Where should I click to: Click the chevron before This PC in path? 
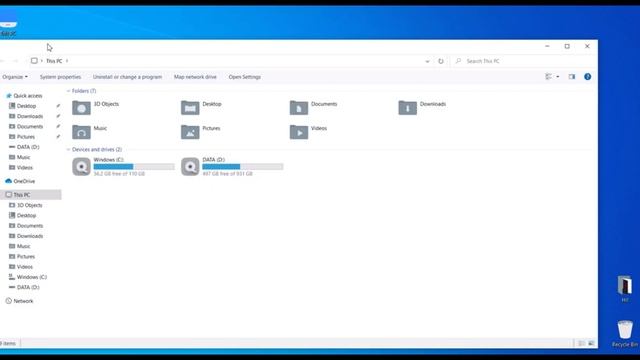coord(42,61)
